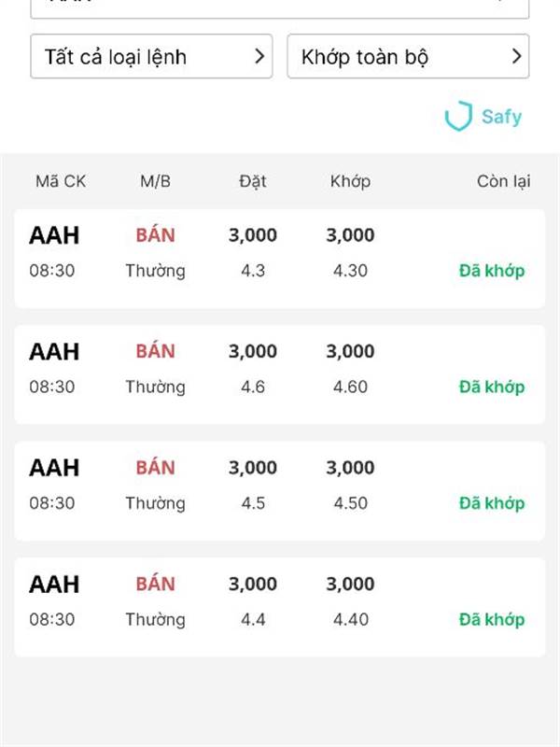Viewport: 560px width, 747px height.
Task: View the AAH order priced at 4.4
Action: tap(280, 607)
